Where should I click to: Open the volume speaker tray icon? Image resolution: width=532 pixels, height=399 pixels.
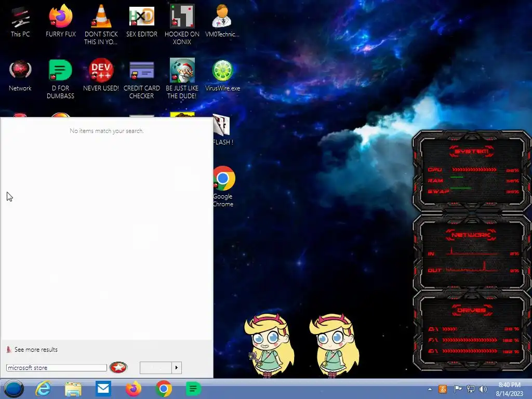pos(483,389)
